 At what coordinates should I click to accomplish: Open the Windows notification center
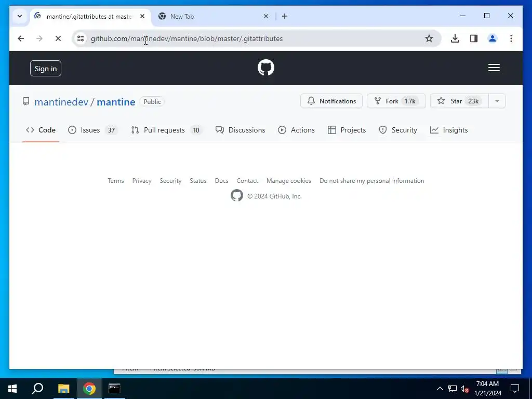(x=515, y=389)
